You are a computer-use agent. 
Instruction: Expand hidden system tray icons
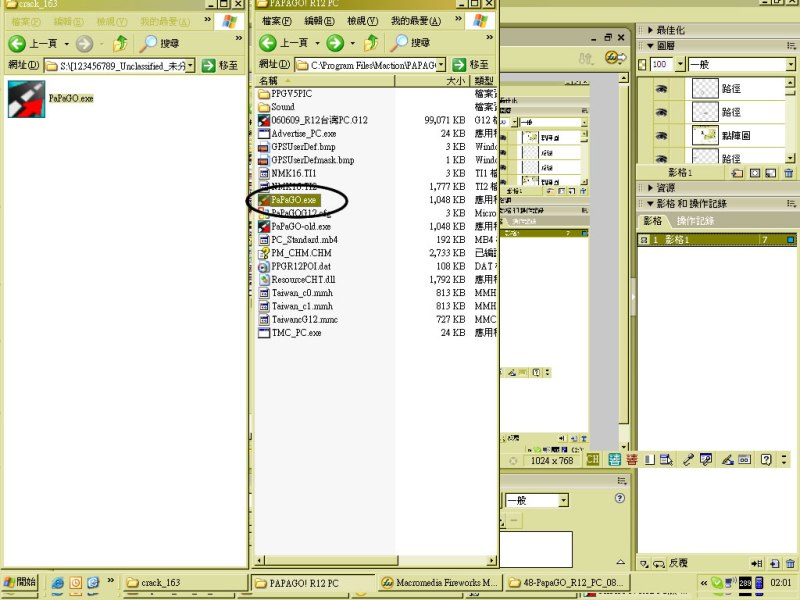[704, 583]
